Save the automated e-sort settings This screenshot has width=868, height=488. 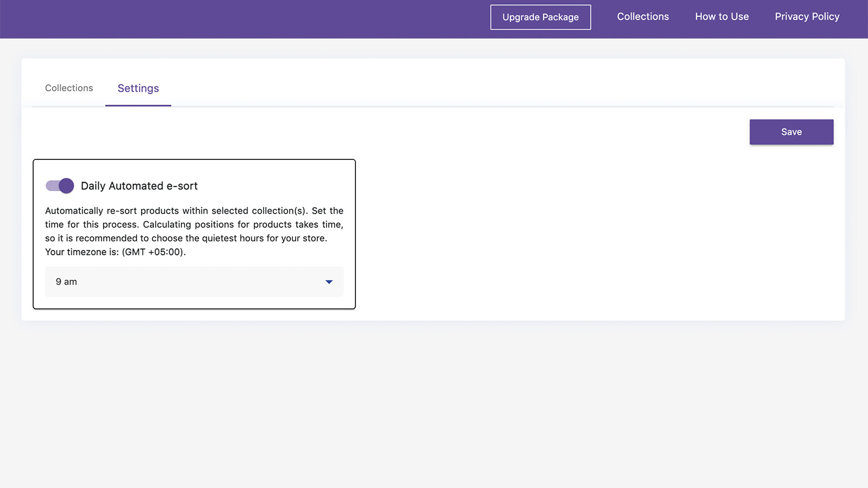click(x=792, y=132)
